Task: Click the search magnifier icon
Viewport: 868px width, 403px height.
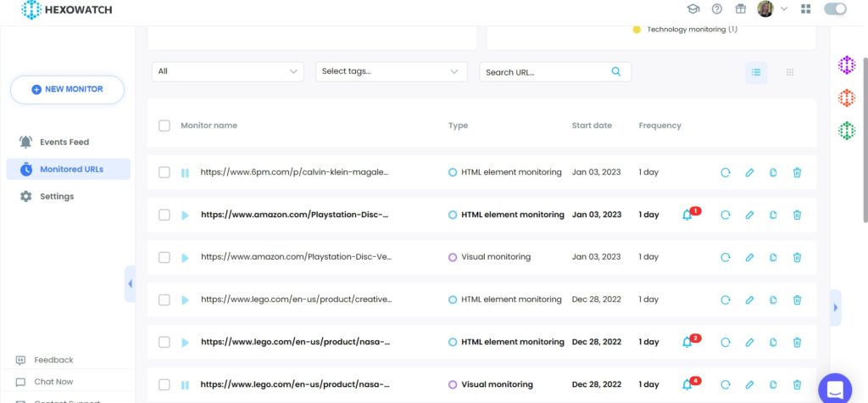Action: coord(616,71)
